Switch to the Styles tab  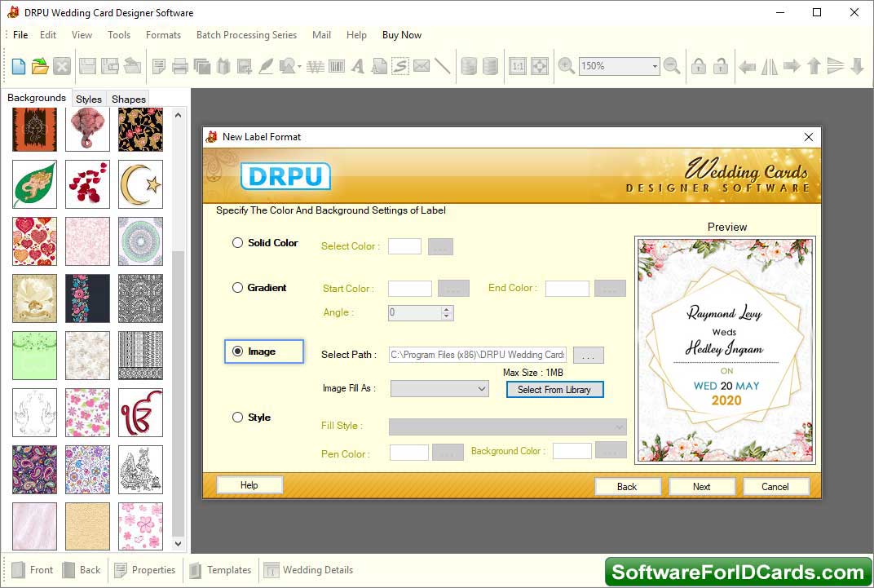pyautogui.click(x=89, y=99)
